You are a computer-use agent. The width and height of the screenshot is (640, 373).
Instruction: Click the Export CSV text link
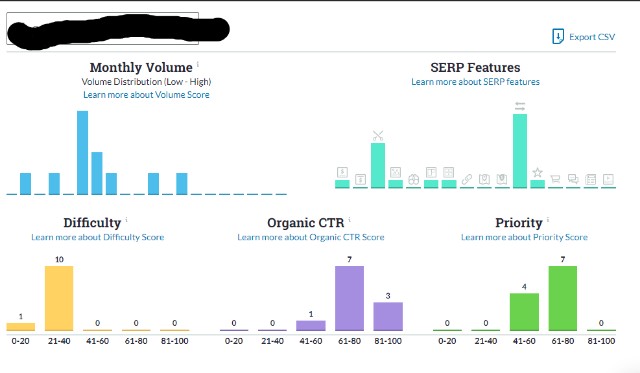[x=592, y=37]
